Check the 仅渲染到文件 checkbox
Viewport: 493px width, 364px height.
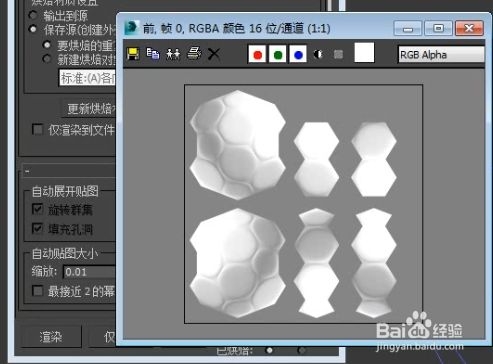[38, 129]
